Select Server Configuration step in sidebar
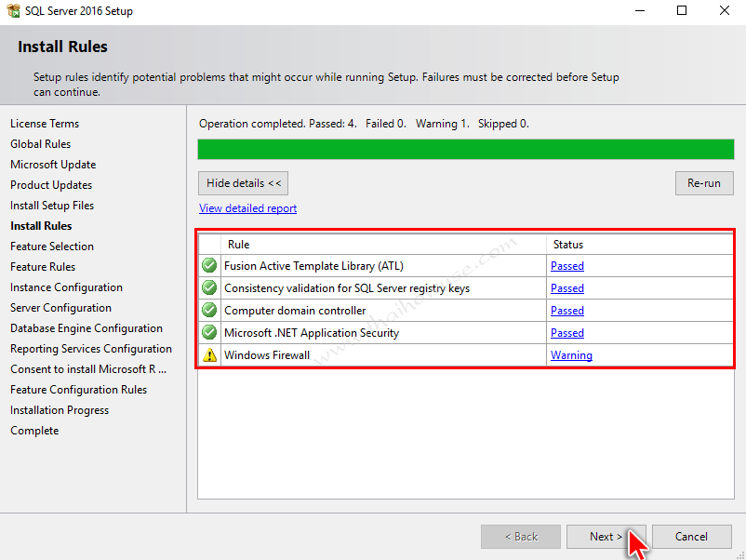 (x=60, y=308)
